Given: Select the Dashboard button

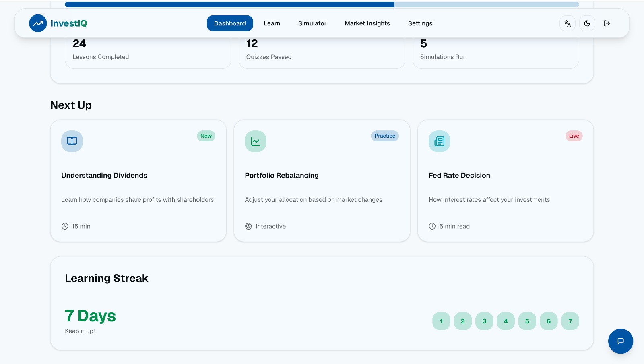Looking at the screenshot, I should coord(230,23).
